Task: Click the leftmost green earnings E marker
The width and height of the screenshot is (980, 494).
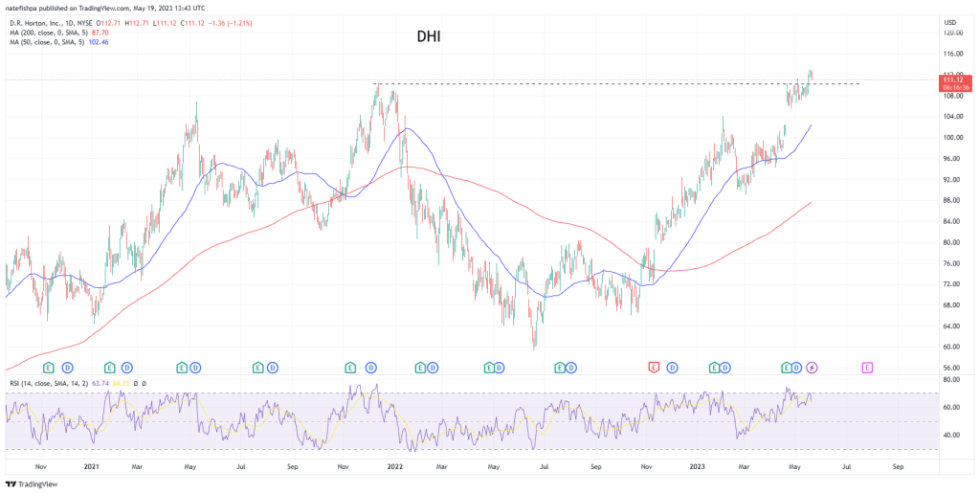Action: tap(50, 367)
